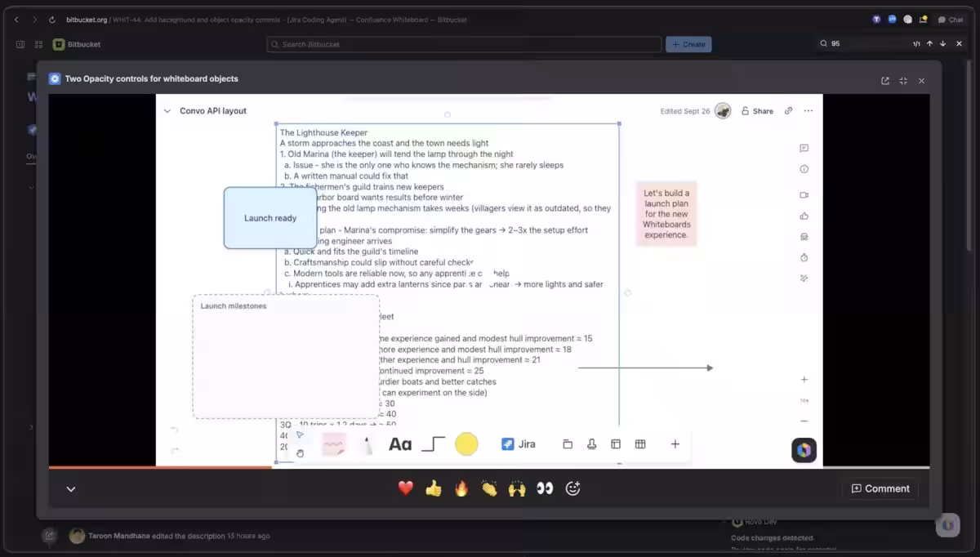Zoom out on the whiteboard
The width and height of the screenshot is (980, 557).
coord(804,421)
